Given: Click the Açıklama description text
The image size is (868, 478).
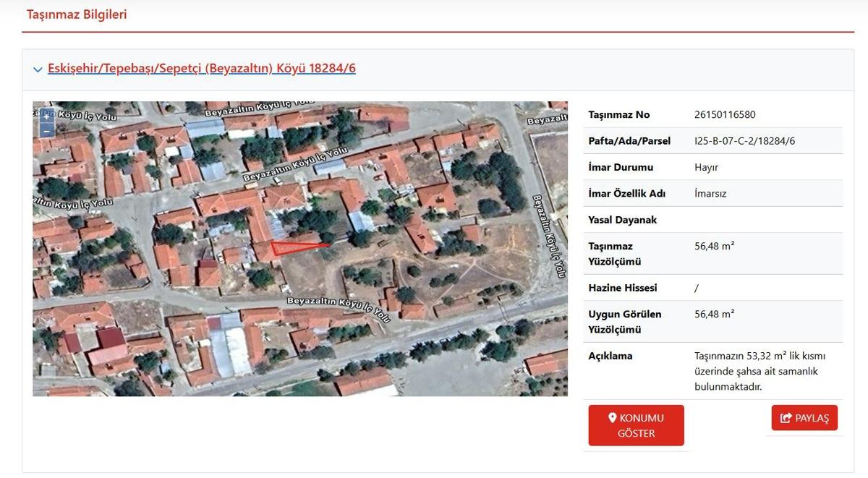Looking at the screenshot, I should [x=759, y=371].
